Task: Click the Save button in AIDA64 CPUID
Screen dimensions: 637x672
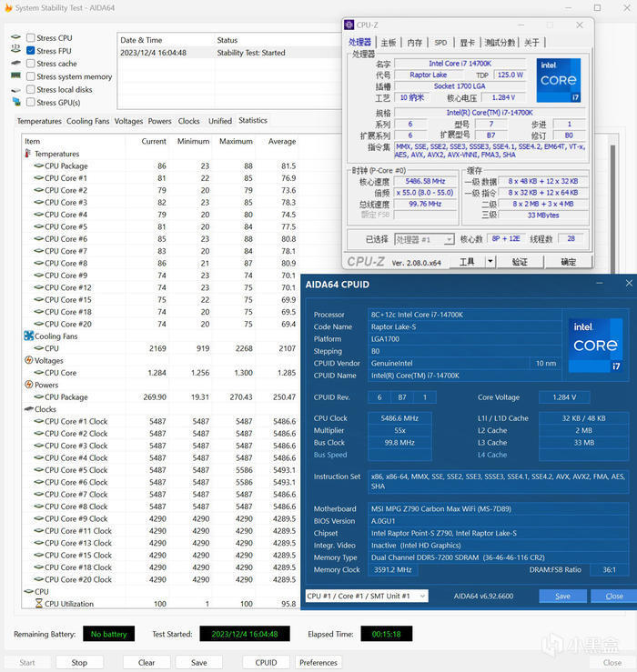Action: [561, 596]
